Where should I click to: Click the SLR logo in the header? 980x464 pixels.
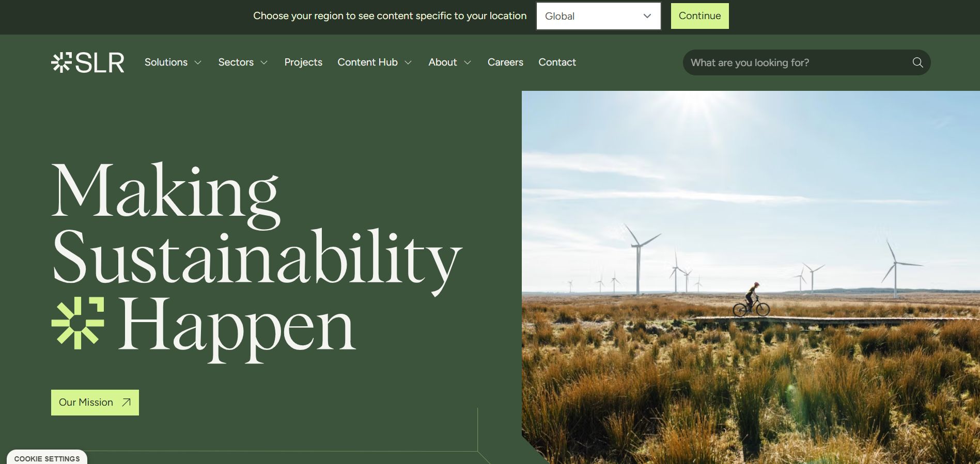[x=88, y=62]
